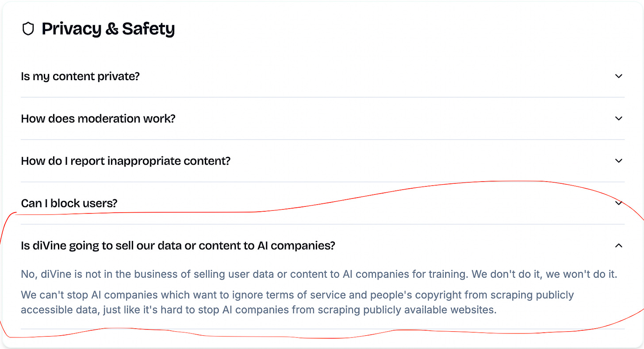644x349 pixels.
Task: Expand the question about content privacy
Action: pyautogui.click(x=80, y=76)
